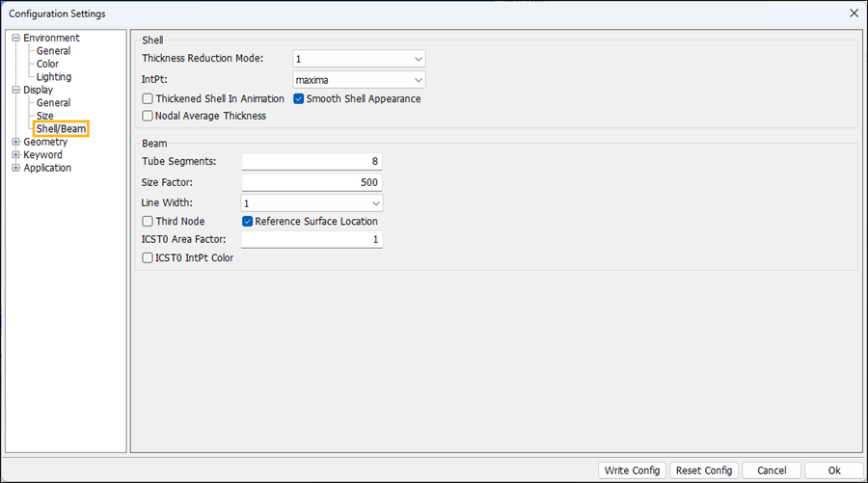Expand the Geometry tree node
Viewport: 868px width, 483px height.
(x=15, y=143)
